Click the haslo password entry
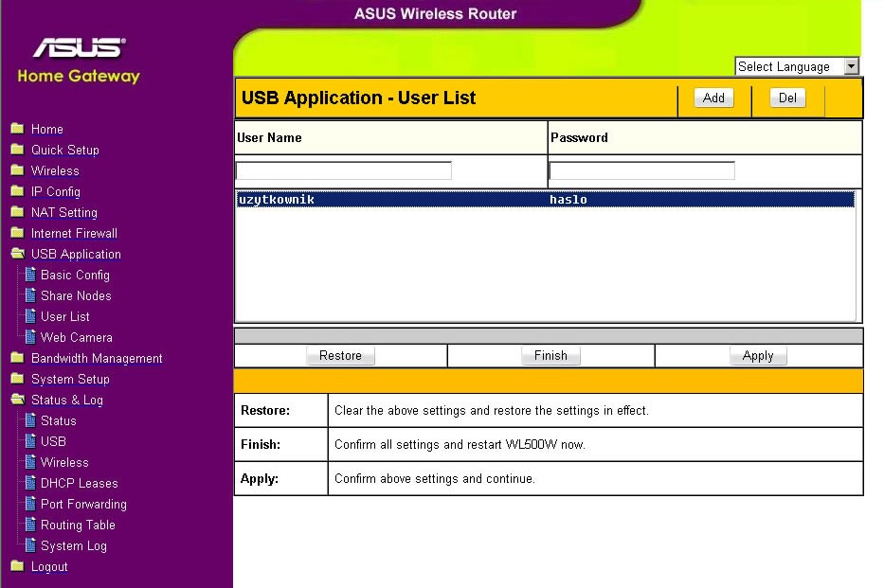The height and width of the screenshot is (588, 884). coord(568,200)
